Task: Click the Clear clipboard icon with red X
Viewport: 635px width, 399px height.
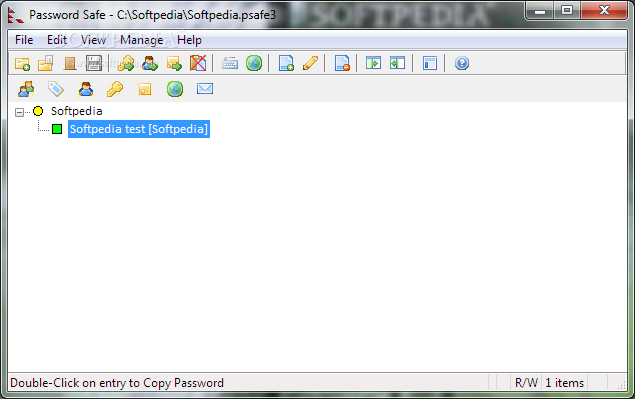Action: coord(198,64)
